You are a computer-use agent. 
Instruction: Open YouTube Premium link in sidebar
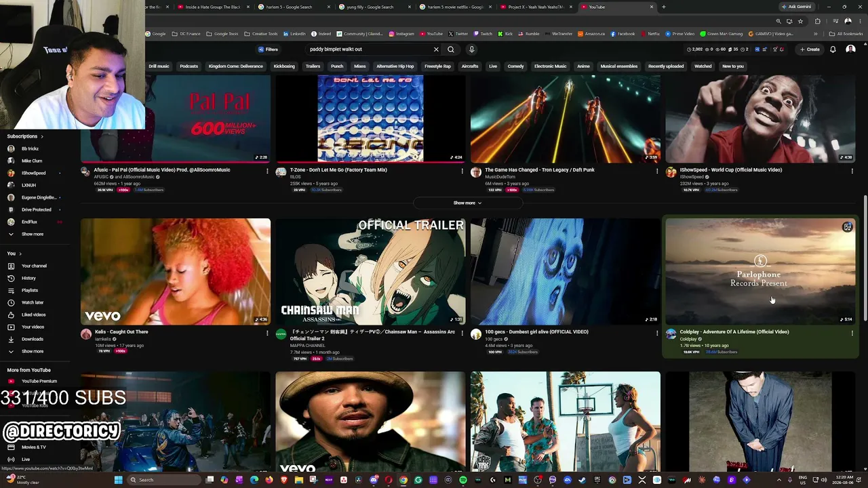[x=39, y=381]
